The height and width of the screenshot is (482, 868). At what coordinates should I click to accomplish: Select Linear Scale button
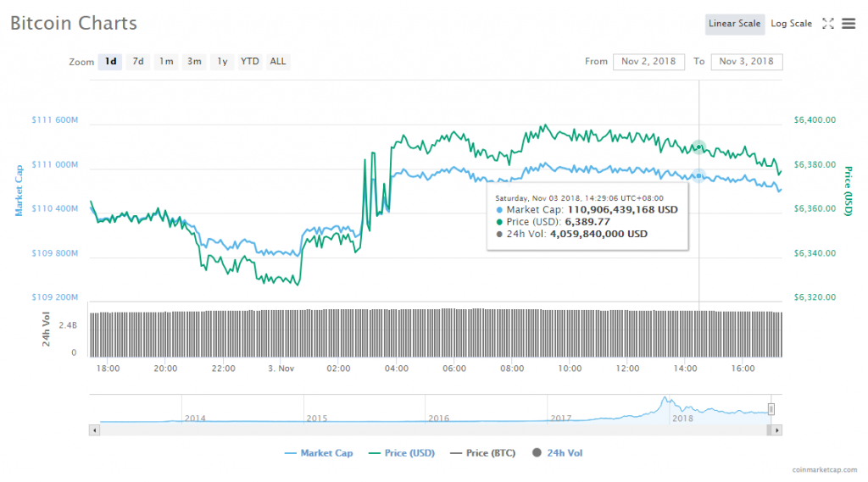(x=734, y=24)
